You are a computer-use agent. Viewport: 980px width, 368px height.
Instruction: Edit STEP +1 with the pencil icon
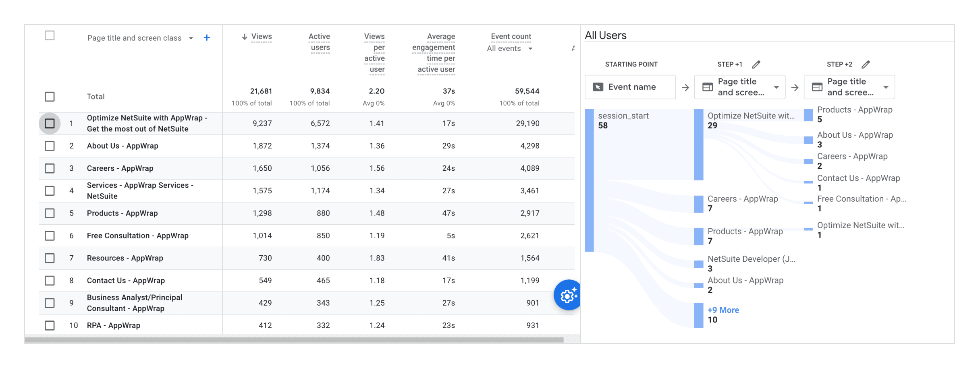click(x=756, y=64)
